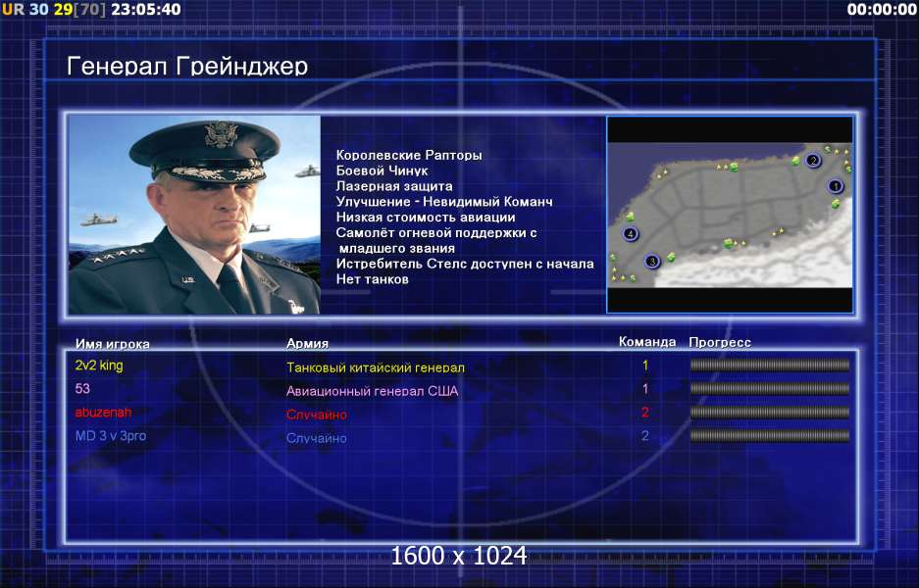This screenshot has height=588, width=919.
Task: Click the Генерал Грейнджер title heading
Action: (187, 67)
